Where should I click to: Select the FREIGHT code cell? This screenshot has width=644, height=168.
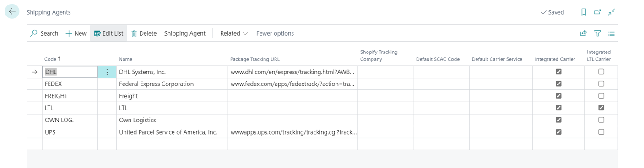pos(70,96)
